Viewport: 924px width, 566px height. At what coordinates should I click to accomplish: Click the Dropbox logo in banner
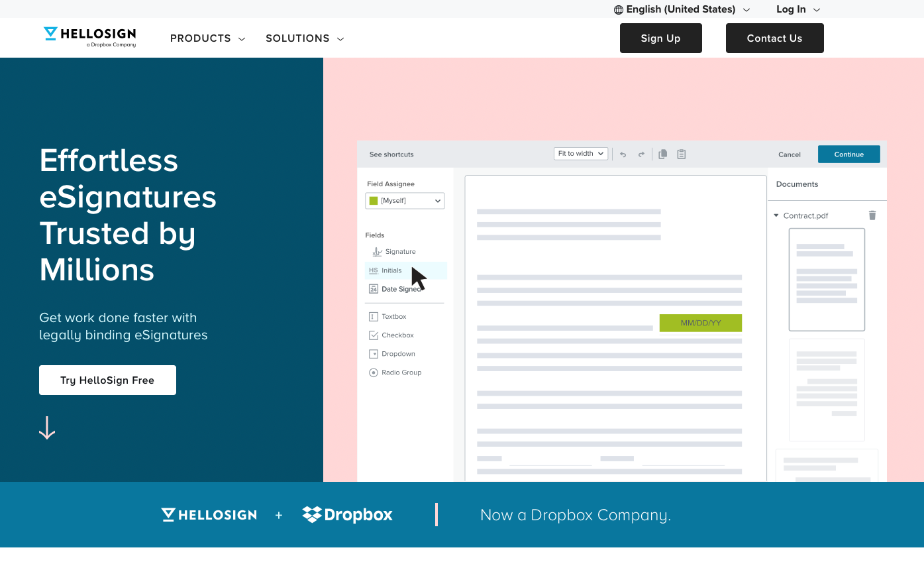(348, 515)
